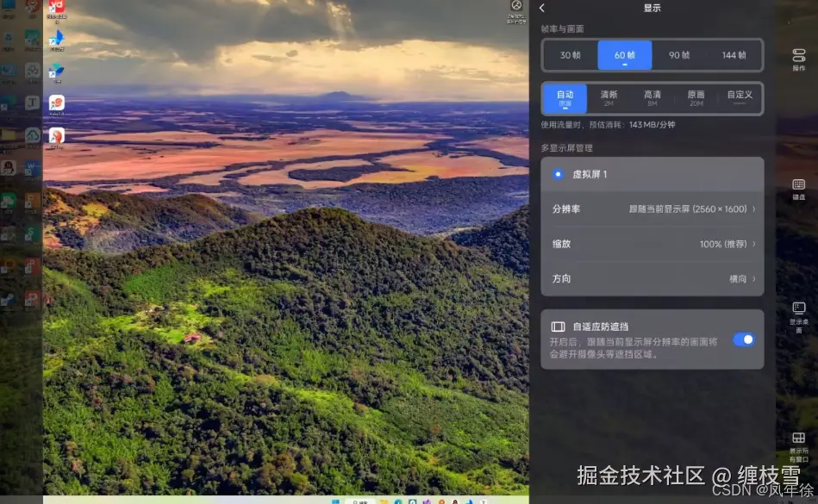Choose 自定义 custom quality
This screenshot has width=818, height=504.
pos(740,97)
